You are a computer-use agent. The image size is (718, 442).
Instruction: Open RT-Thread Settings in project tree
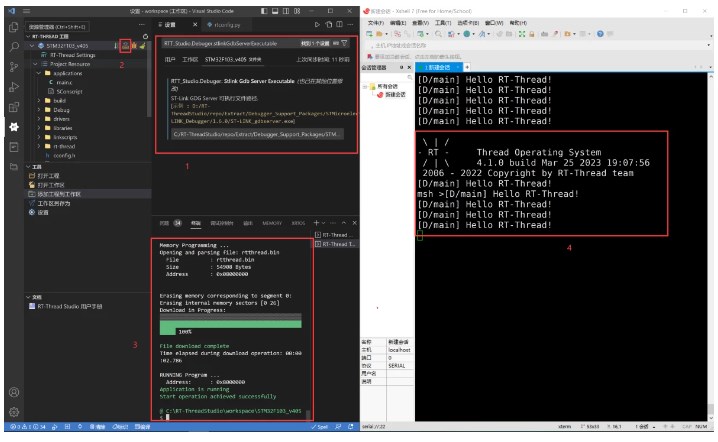[72, 55]
